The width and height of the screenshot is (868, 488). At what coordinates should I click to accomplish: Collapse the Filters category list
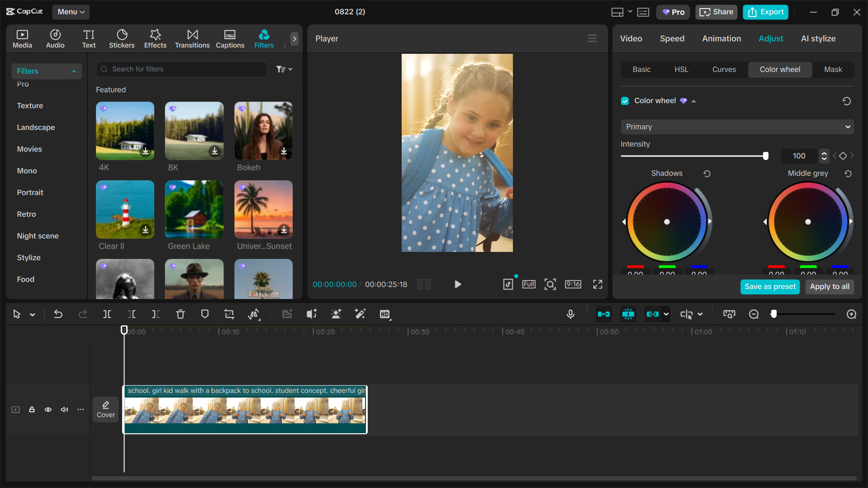tap(74, 71)
